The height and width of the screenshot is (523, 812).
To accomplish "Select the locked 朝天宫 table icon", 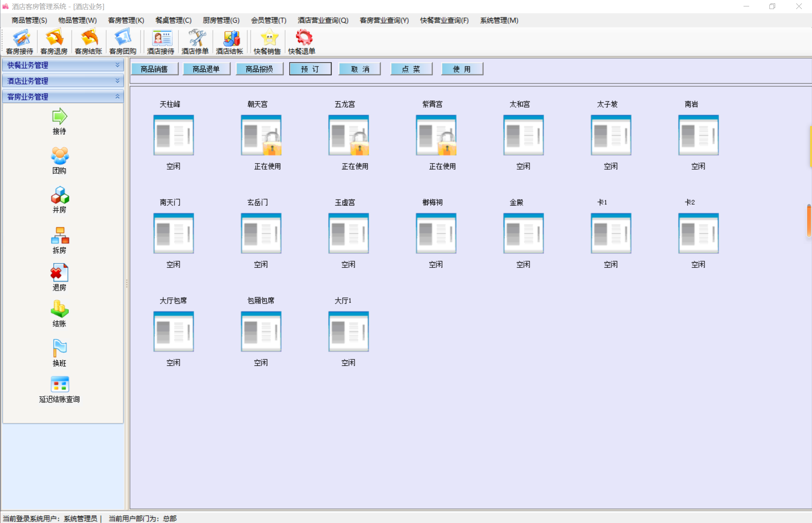I will tap(261, 135).
